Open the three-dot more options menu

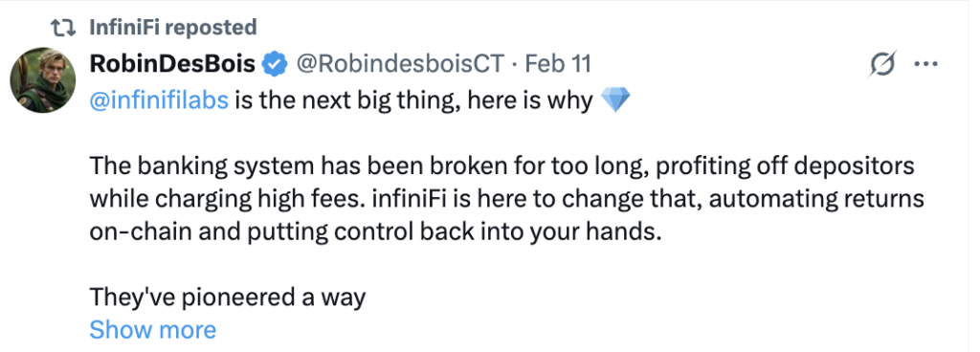point(925,64)
